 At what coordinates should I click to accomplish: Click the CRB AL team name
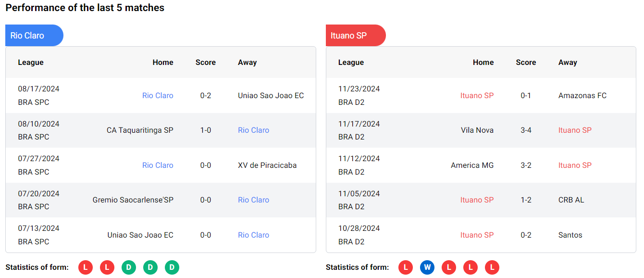[571, 200]
